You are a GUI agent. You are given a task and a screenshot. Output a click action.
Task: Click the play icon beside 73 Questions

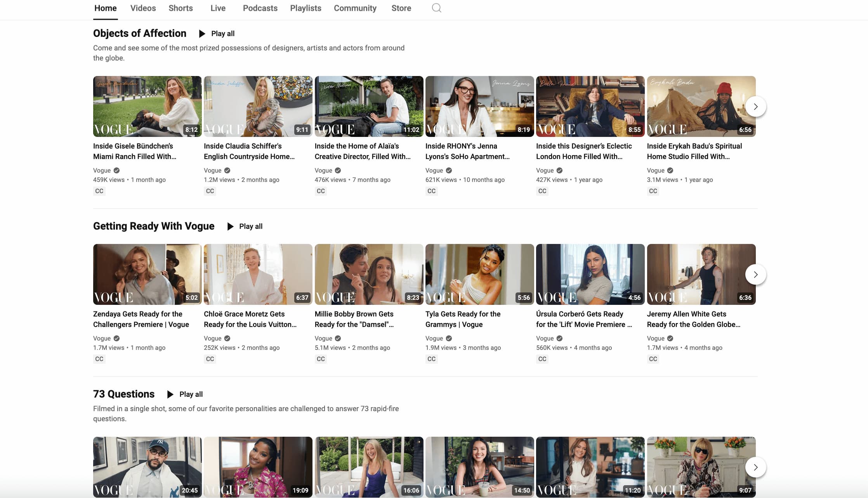170,394
